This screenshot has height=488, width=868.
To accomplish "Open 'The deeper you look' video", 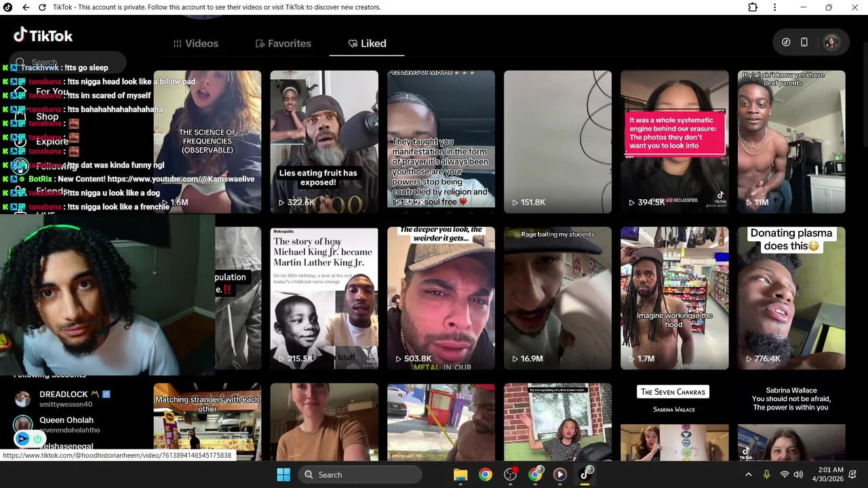I will coord(441,298).
